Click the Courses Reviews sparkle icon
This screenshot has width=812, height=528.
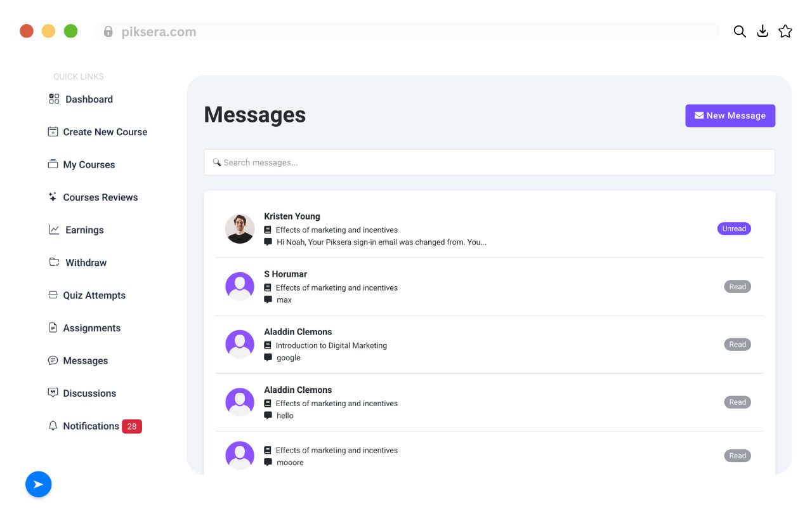pyautogui.click(x=53, y=197)
